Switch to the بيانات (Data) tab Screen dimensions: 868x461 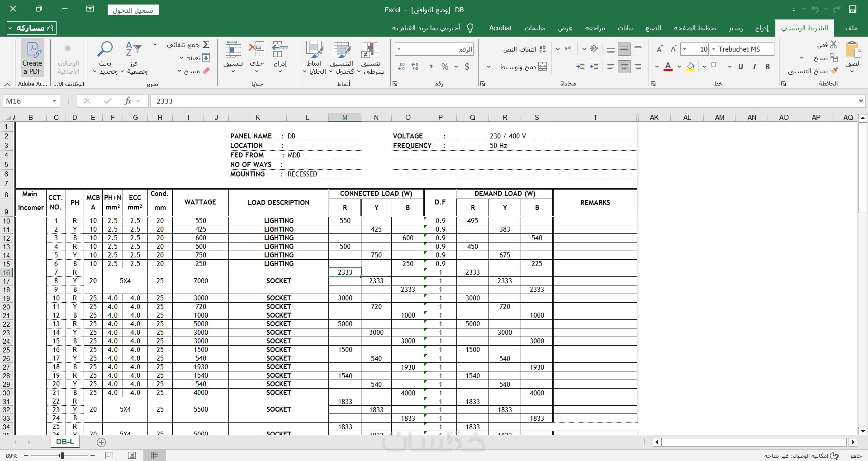tap(625, 28)
